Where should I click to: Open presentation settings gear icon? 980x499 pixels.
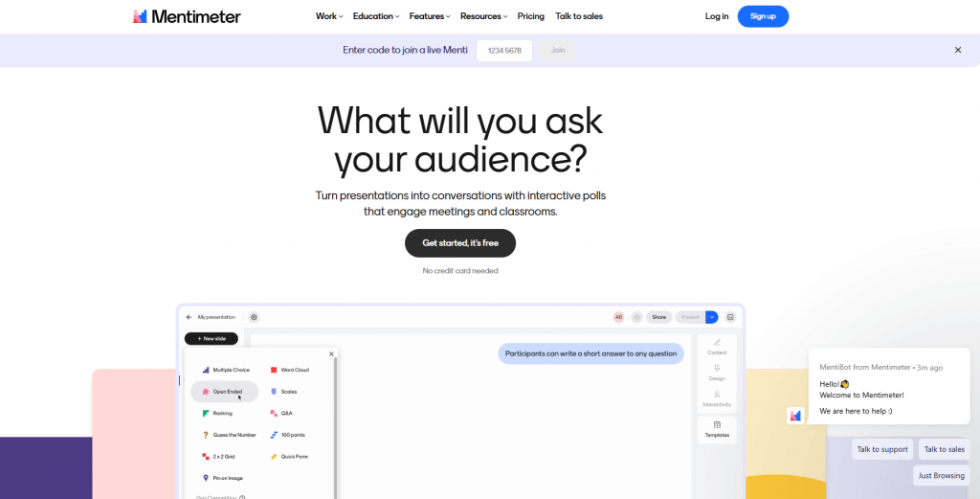[254, 317]
